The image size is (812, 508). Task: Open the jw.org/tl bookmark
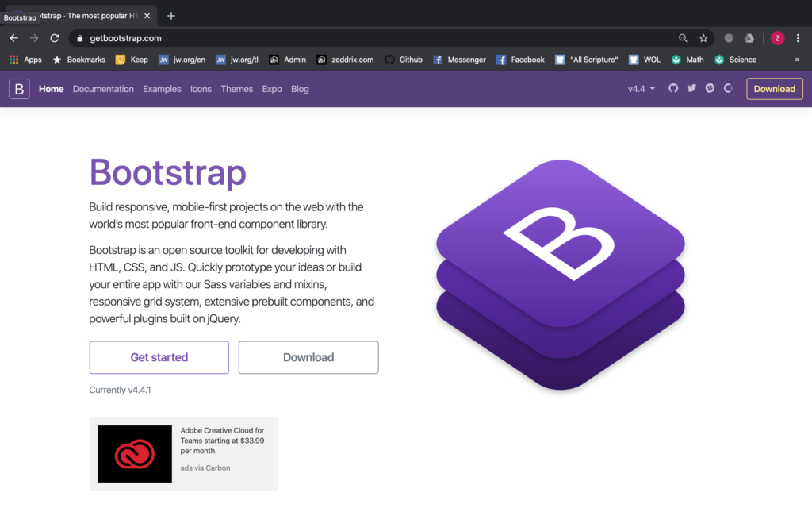tap(236, 60)
